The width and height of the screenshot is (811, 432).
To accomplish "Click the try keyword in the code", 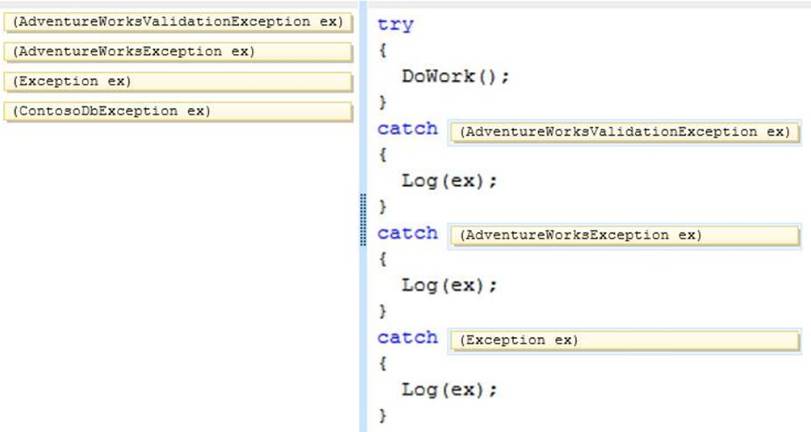I will (x=395, y=25).
